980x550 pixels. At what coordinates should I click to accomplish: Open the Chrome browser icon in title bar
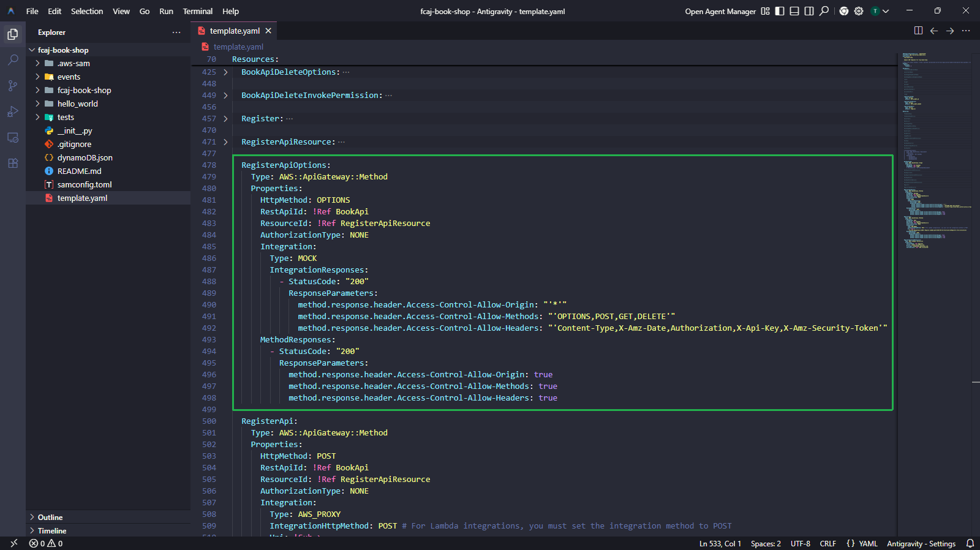tap(844, 11)
